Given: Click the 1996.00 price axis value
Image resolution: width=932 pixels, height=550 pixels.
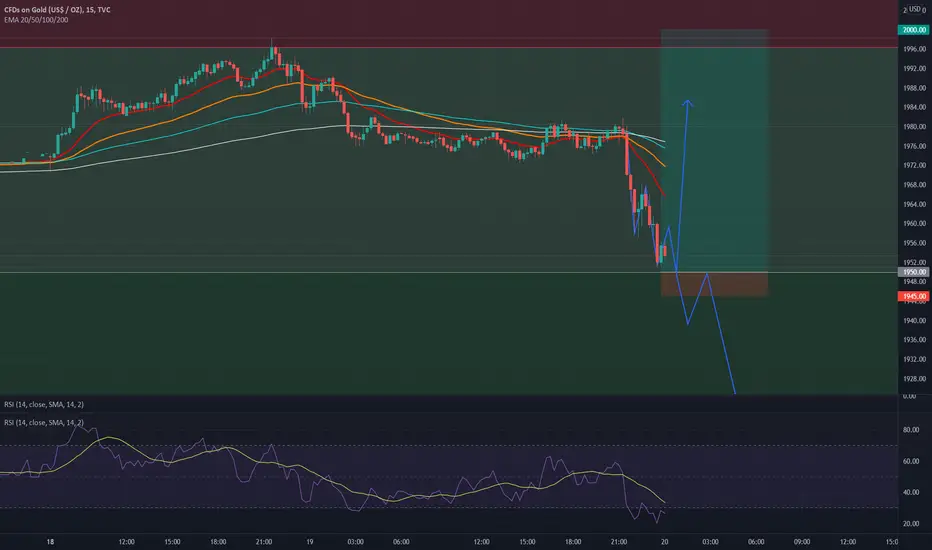Looking at the screenshot, I should click(x=915, y=49).
